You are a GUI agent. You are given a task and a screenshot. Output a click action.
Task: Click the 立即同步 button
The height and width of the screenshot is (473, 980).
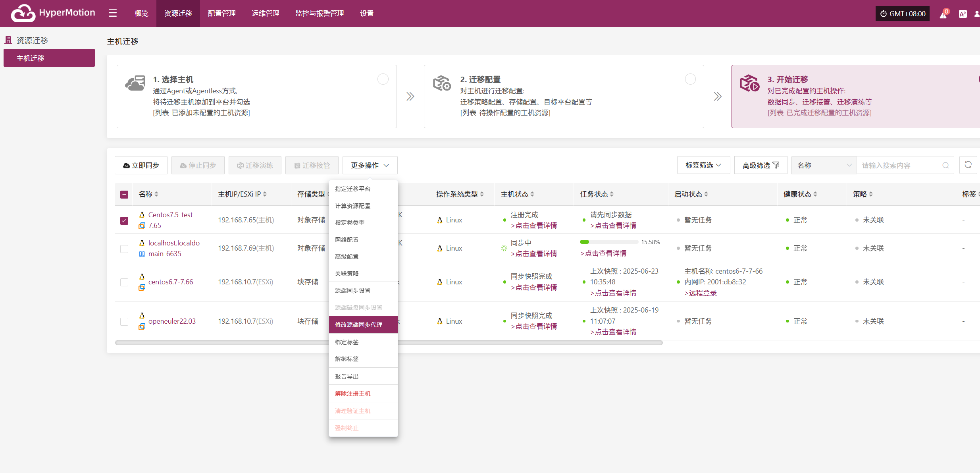[141, 165]
